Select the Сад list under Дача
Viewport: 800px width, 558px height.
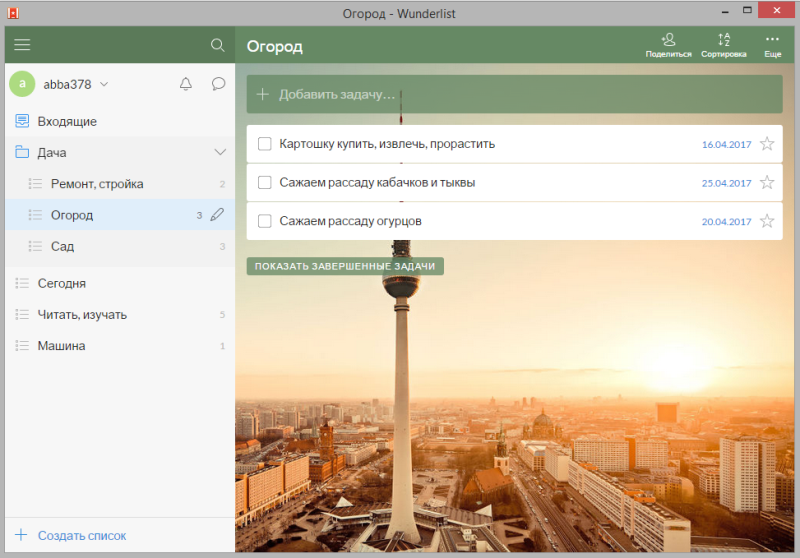[62, 246]
